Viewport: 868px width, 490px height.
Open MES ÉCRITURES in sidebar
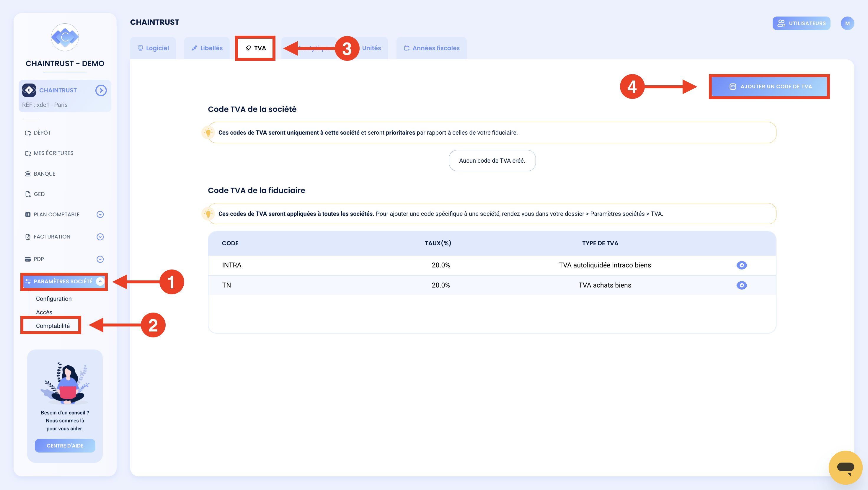(x=49, y=153)
